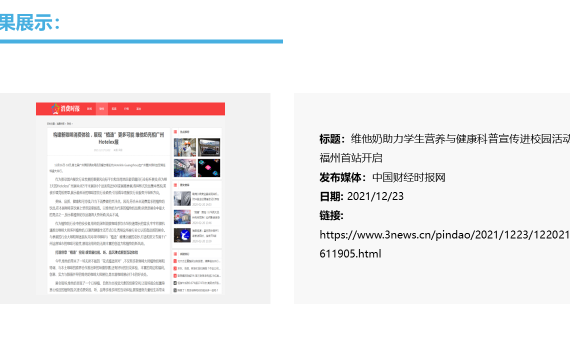Click the breadcrumb path above the article
Image resolution: width=570 pixels, height=360 pixels.
(x=59, y=124)
